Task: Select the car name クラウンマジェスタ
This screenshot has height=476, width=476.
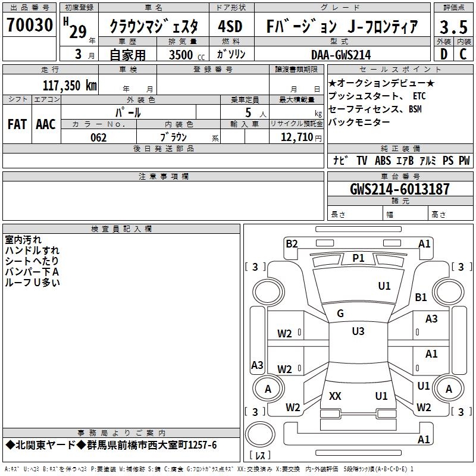Action: (x=154, y=26)
